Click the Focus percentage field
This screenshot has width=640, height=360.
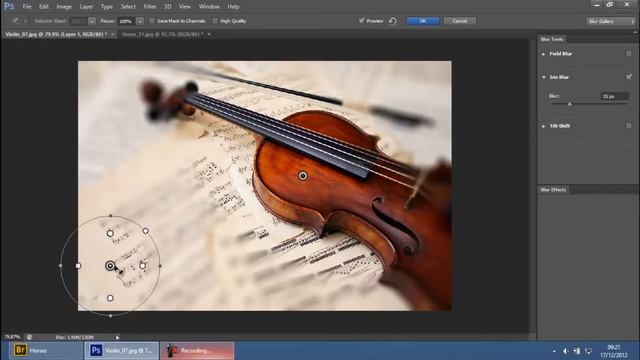click(127, 21)
